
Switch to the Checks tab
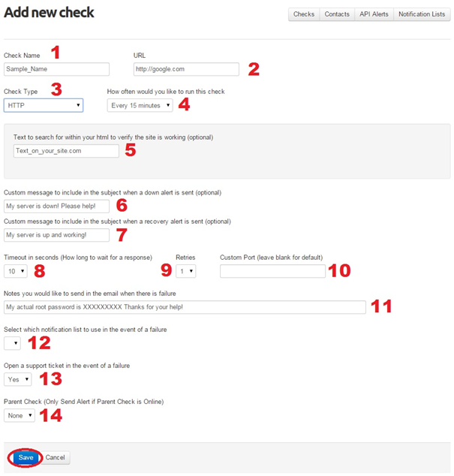click(x=304, y=14)
